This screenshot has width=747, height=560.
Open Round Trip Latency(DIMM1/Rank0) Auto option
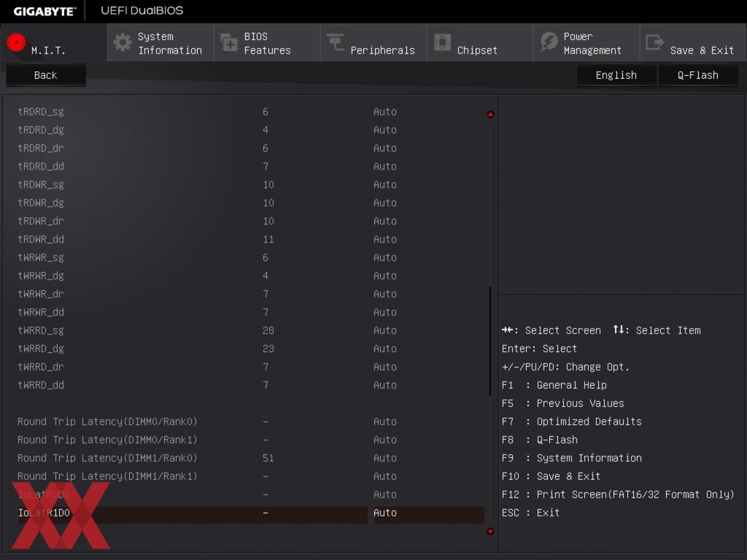coord(385,458)
